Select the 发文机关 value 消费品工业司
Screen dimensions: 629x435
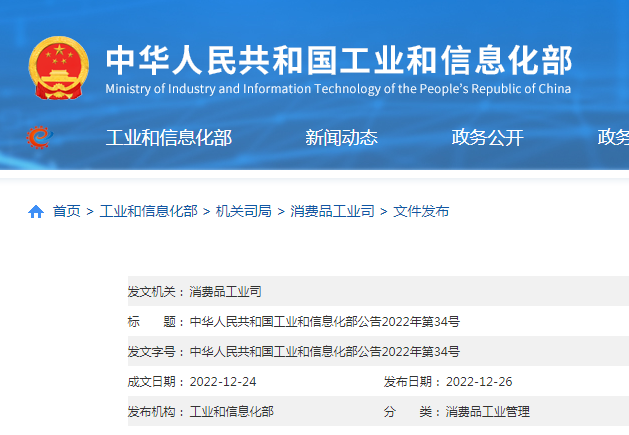coord(225,291)
